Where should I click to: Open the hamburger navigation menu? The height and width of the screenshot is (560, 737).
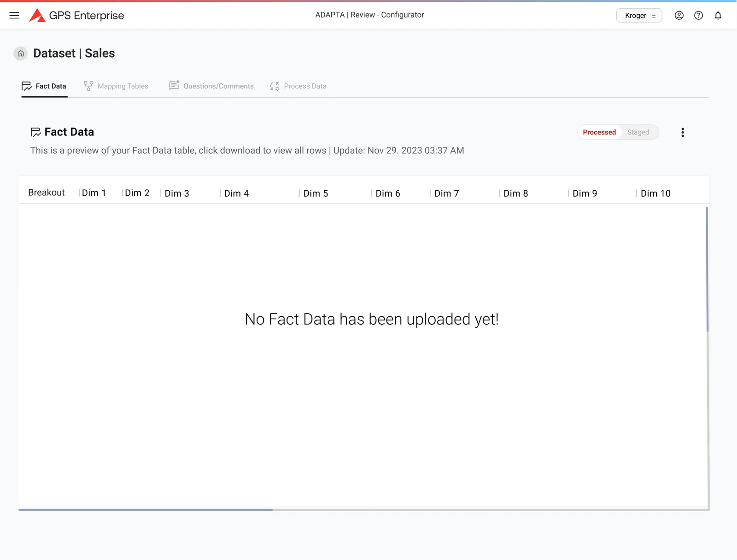point(14,15)
